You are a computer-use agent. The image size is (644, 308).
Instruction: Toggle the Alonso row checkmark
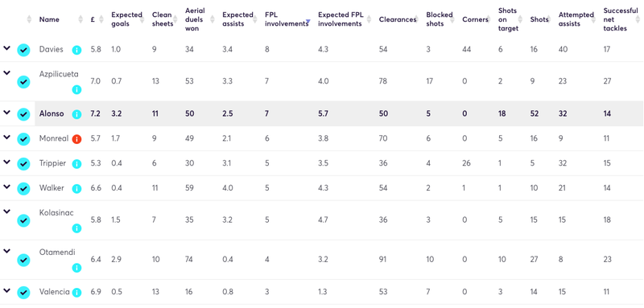click(x=23, y=114)
